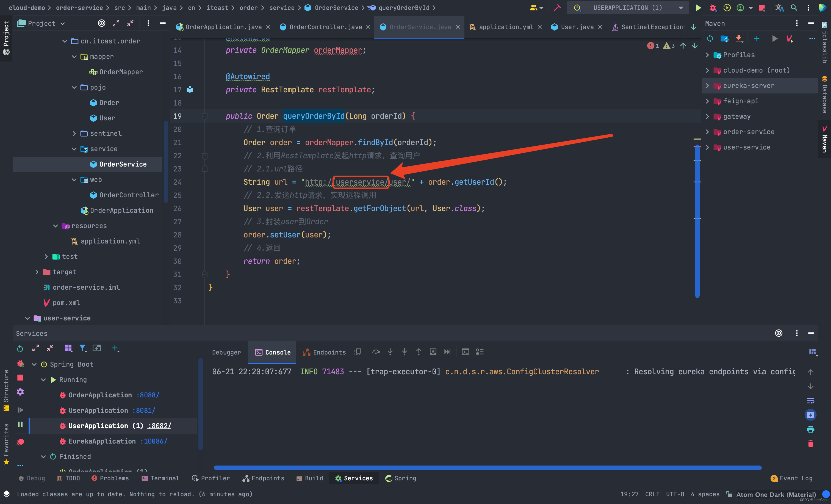Click the gutter bean icon on line 17

pyautogui.click(x=190, y=89)
